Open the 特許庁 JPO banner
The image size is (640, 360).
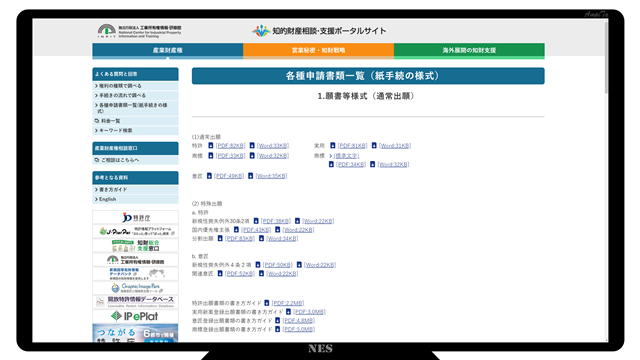[136, 217]
